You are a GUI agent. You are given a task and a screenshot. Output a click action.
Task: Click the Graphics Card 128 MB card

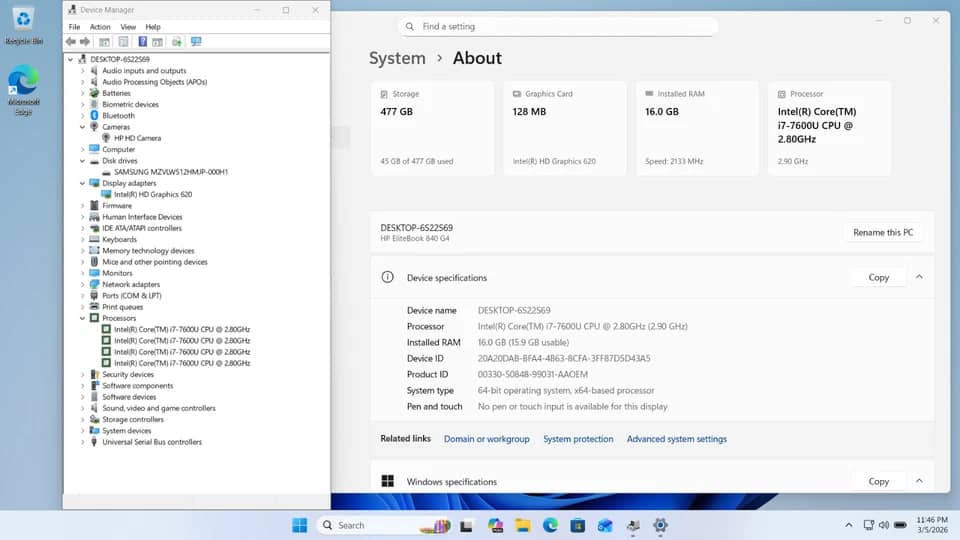click(564, 128)
